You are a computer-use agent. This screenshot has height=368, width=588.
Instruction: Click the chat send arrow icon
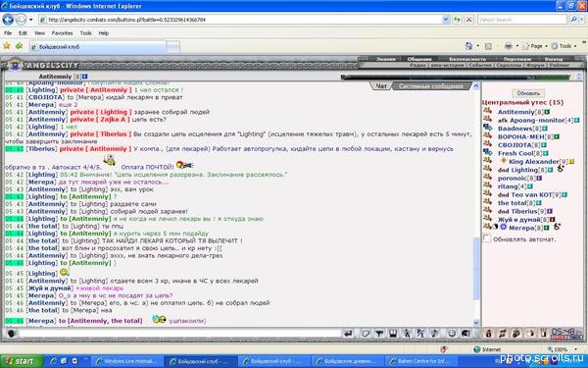point(348,334)
